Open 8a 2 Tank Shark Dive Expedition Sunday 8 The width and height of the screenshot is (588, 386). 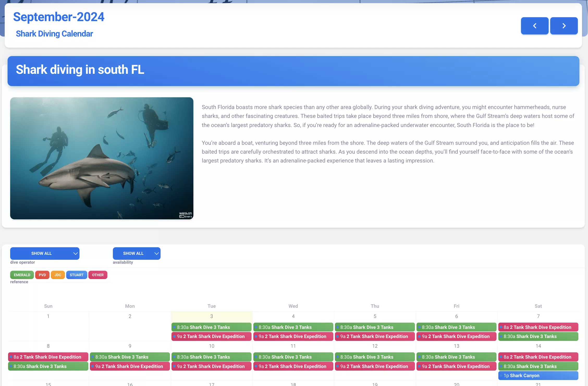click(48, 357)
